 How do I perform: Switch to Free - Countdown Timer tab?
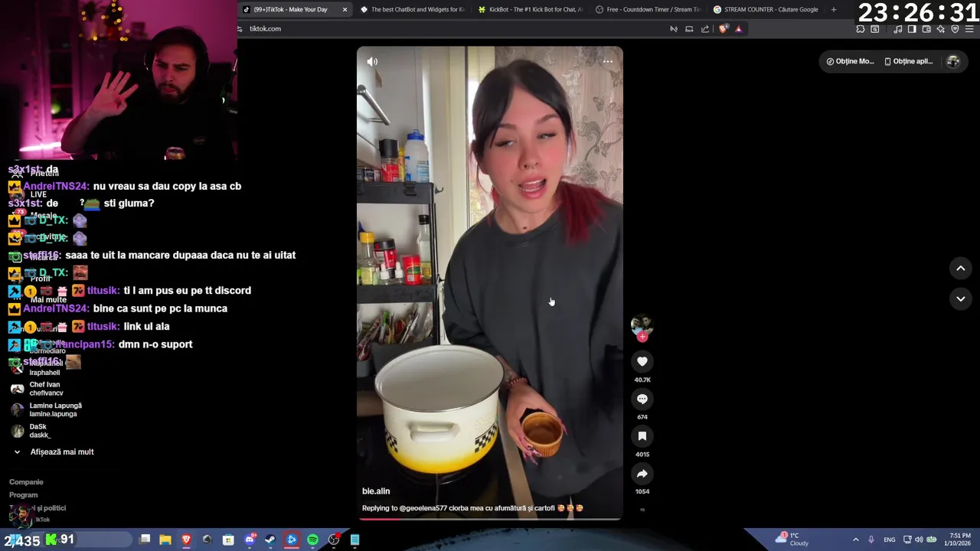(x=648, y=9)
